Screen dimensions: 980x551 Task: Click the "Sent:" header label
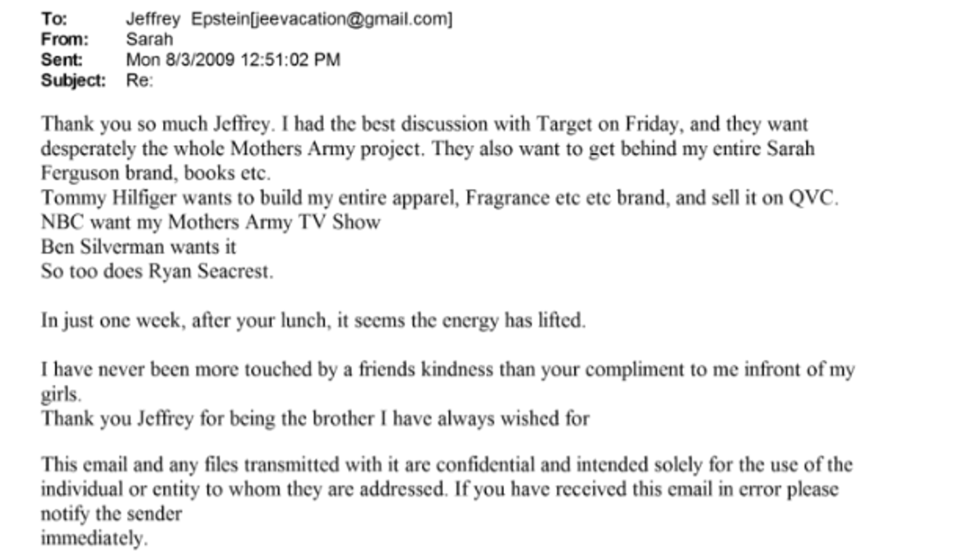pos(61,60)
